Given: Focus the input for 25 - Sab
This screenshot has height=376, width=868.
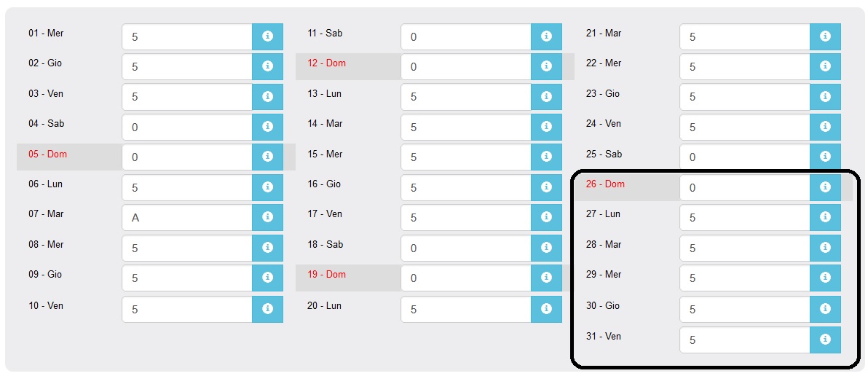Looking at the screenshot, I should point(745,157).
